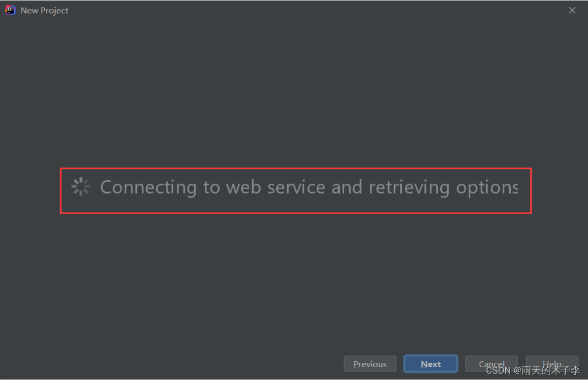Click the "New Project" window title text

coord(44,10)
